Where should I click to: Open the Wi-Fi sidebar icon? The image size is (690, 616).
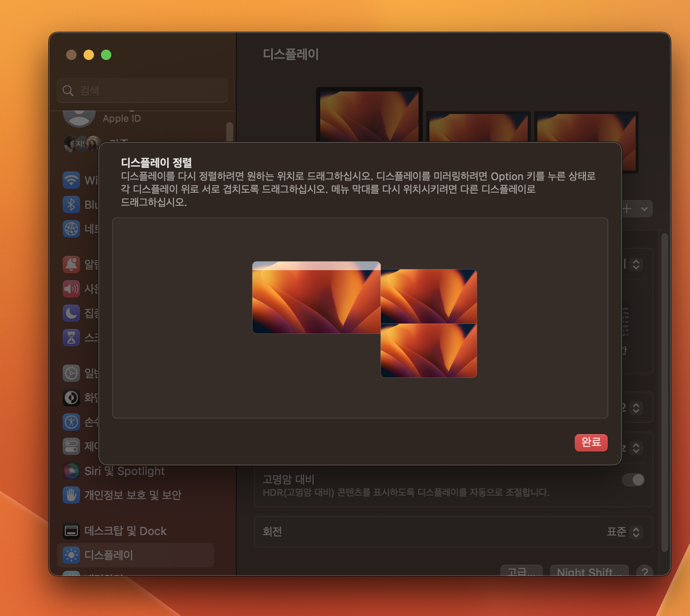71,180
